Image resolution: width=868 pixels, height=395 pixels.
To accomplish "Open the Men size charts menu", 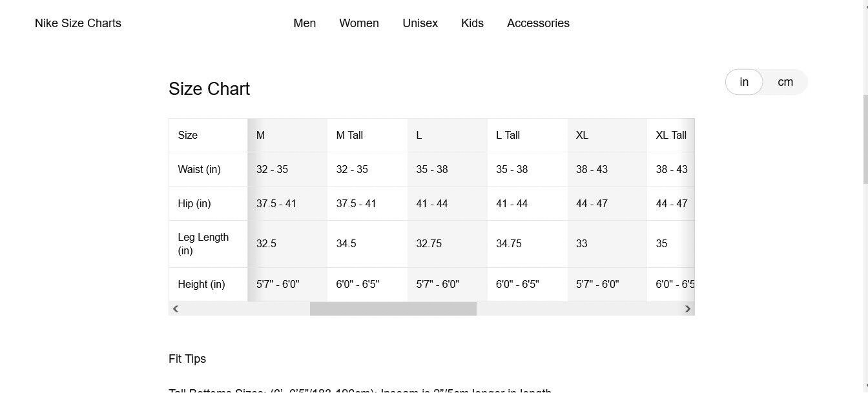I will click(x=305, y=23).
